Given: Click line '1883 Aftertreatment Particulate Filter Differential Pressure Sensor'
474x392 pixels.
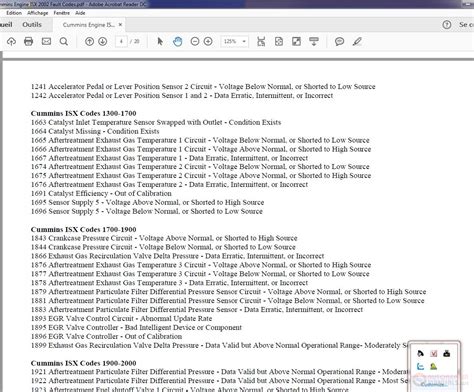Looking at the screenshot, I should click(197, 310).
